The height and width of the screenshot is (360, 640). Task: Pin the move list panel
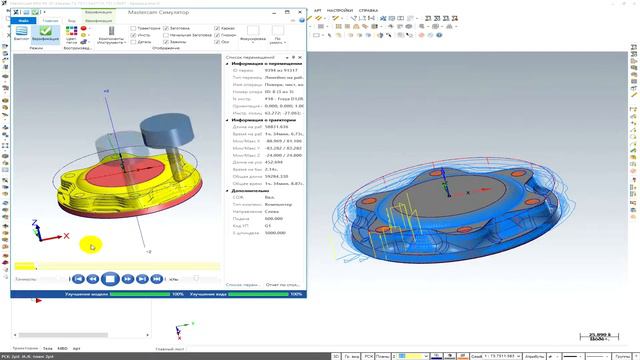pos(293,58)
